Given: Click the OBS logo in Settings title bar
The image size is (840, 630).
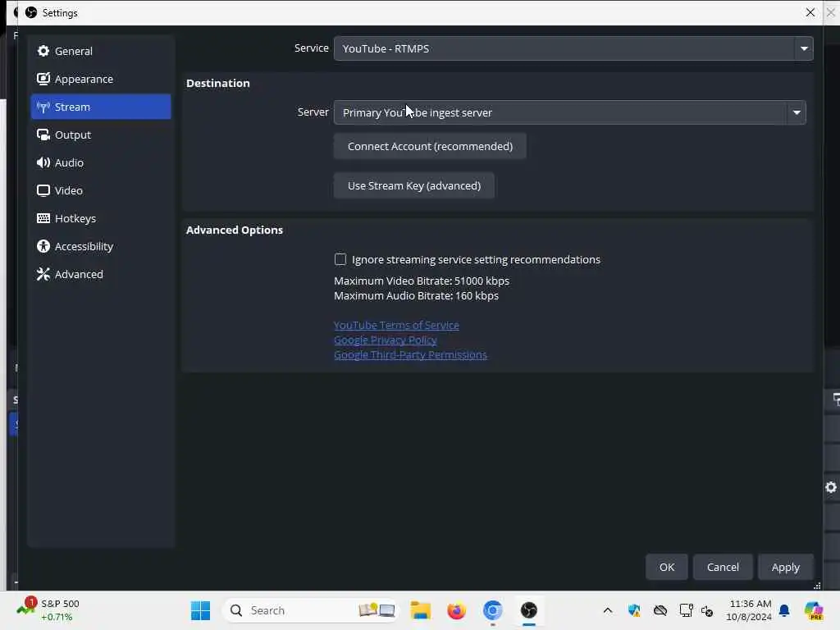Looking at the screenshot, I should tap(31, 12).
